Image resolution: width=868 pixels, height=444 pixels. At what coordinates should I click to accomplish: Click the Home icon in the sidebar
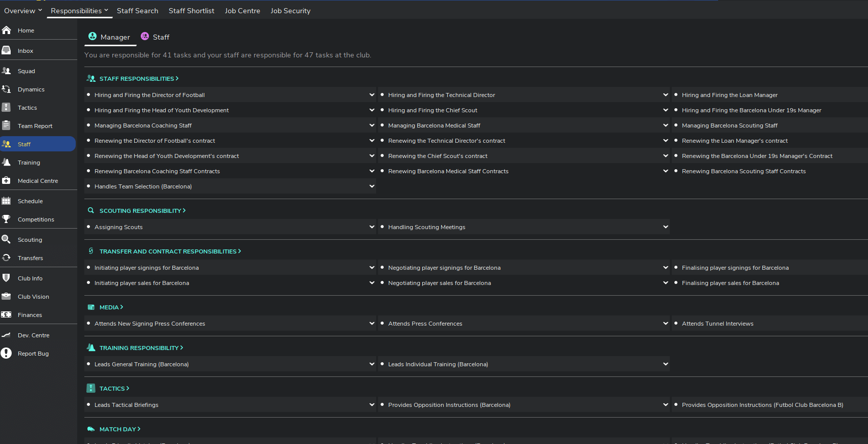(x=6, y=30)
